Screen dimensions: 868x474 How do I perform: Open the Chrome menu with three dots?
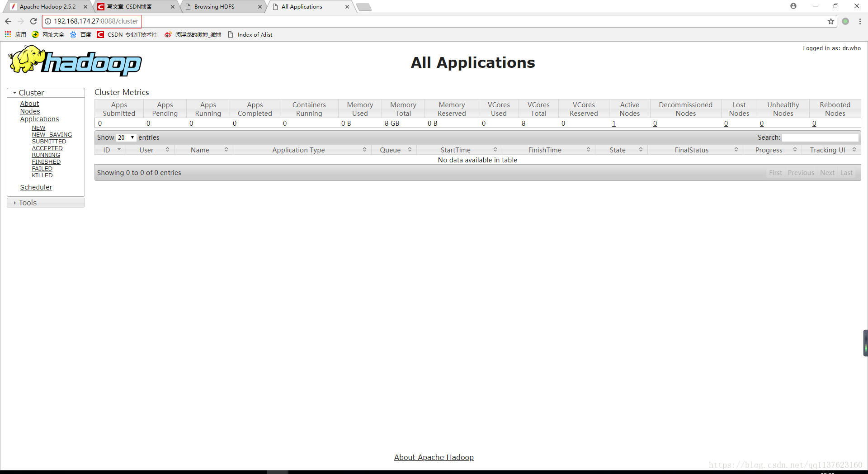coord(860,21)
